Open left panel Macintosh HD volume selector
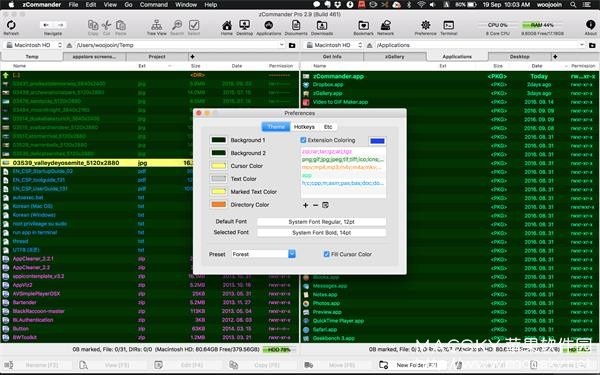The image size is (600, 375). tap(33, 45)
